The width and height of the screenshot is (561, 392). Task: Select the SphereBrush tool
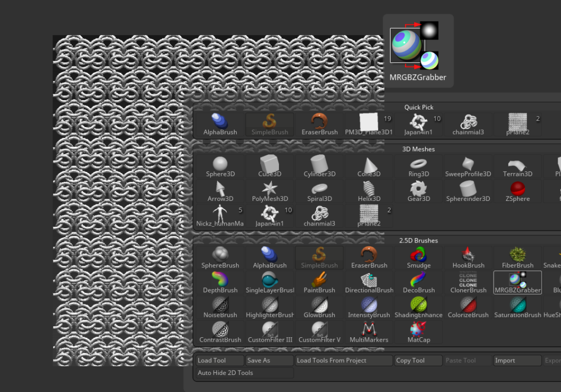[x=220, y=258]
